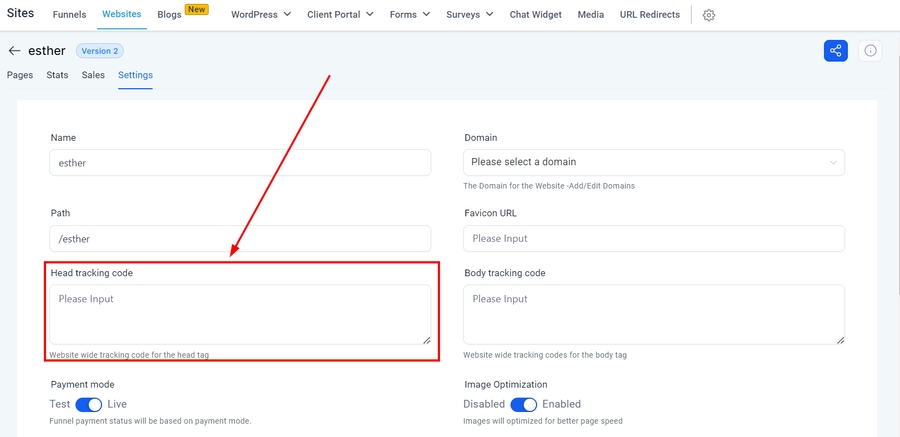This screenshot has width=900, height=437.
Task: Switch to the Funnels tab
Action: pyautogui.click(x=70, y=15)
